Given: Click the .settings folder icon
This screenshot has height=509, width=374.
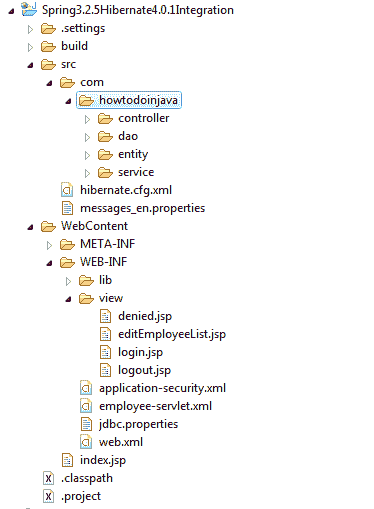Looking at the screenshot, I should 48,29.
